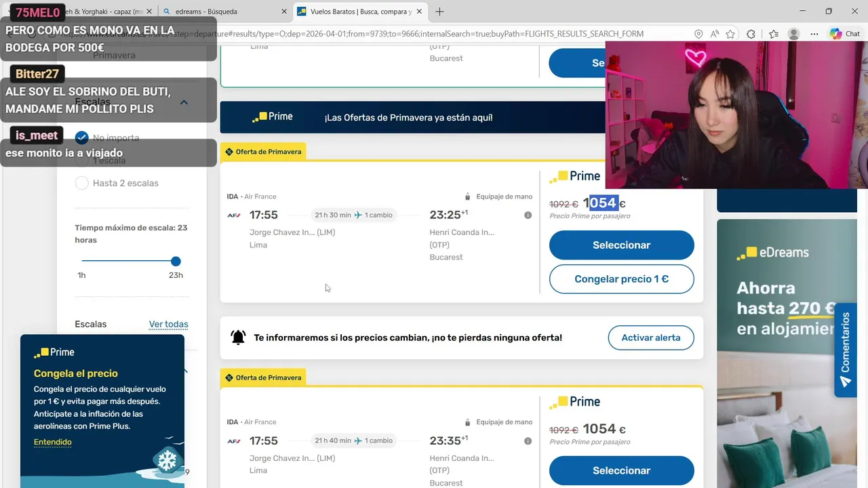
Task: Select the Hasta 2 escalas option
Action: pyautogui.click(x=82, y=183)
